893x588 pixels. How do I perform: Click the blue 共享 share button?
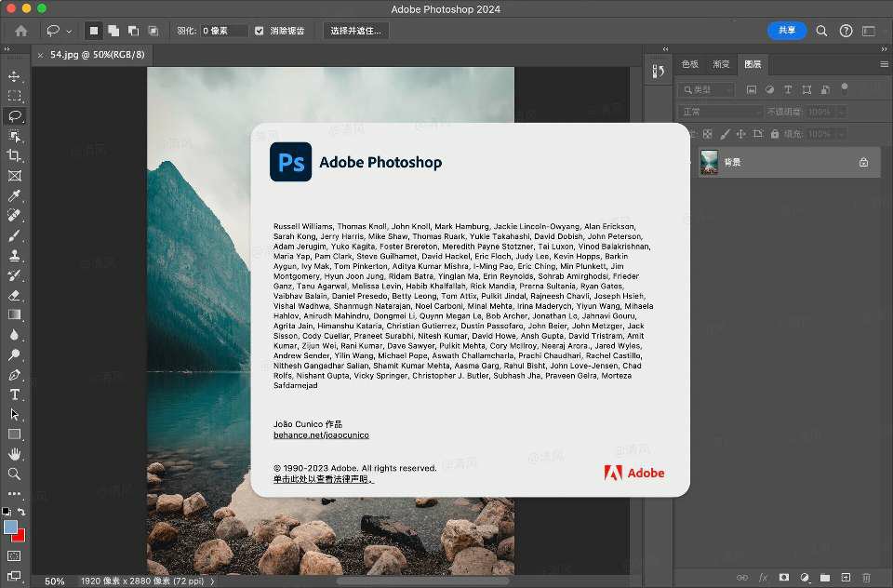(x=787, y=31)
